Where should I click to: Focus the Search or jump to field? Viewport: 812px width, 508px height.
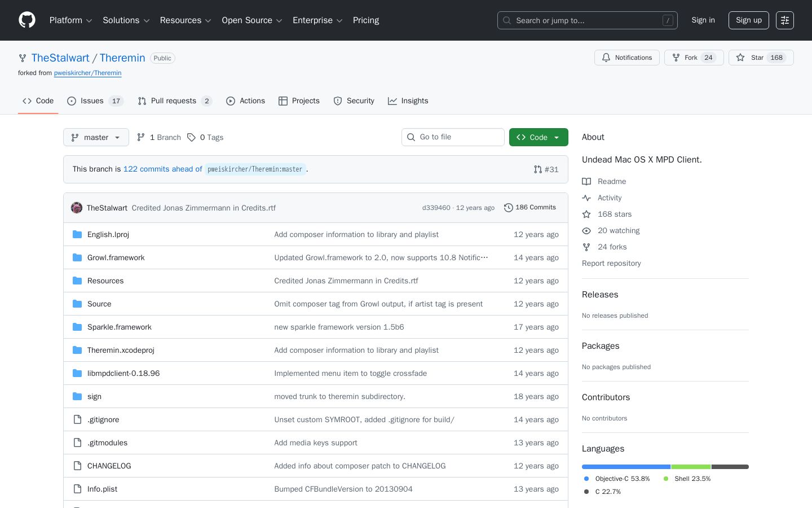[587, 20]
